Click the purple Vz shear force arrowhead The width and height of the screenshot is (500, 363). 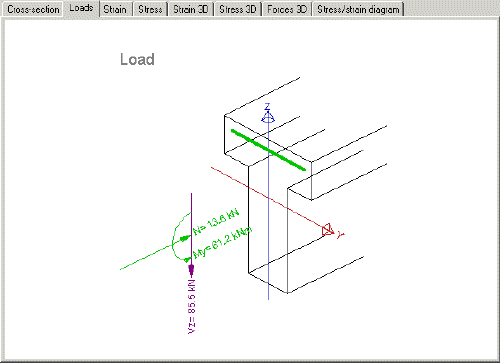191,270
